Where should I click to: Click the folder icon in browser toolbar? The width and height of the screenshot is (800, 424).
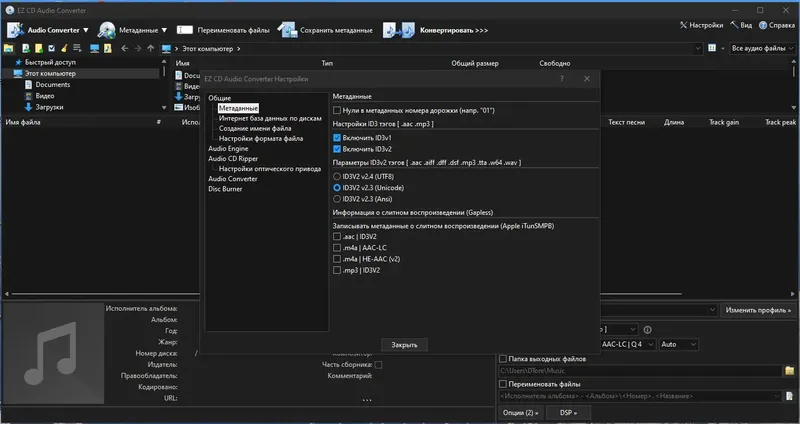(8, 48)
